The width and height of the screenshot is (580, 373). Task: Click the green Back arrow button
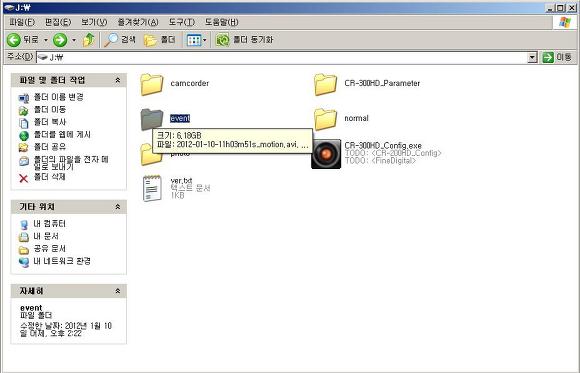[x=14, y=40]
